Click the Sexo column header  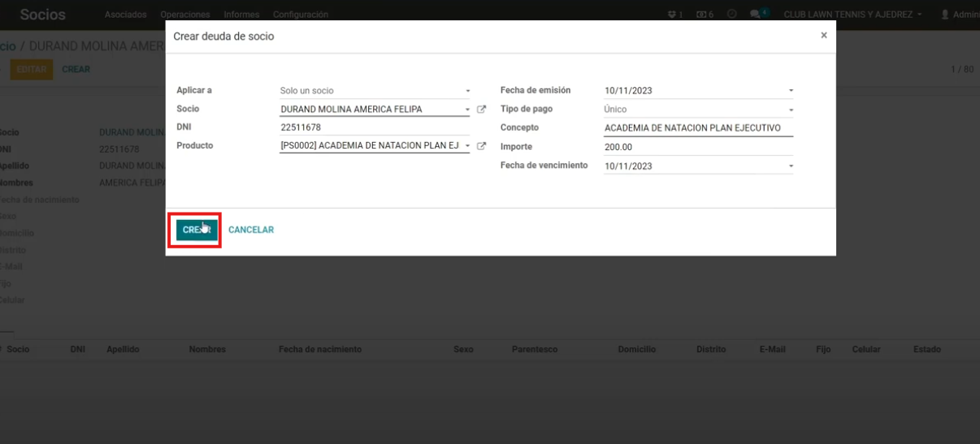[463, 349]
